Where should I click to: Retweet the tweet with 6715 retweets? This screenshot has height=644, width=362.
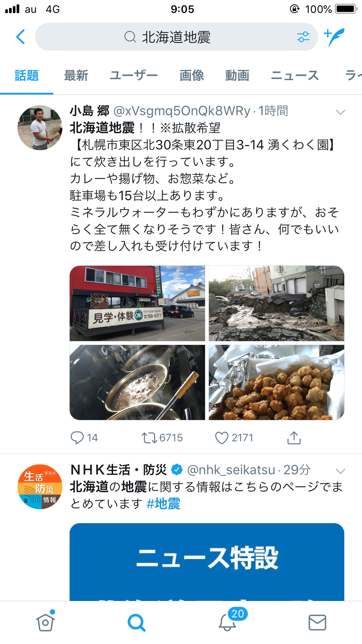tap(149, 438)
